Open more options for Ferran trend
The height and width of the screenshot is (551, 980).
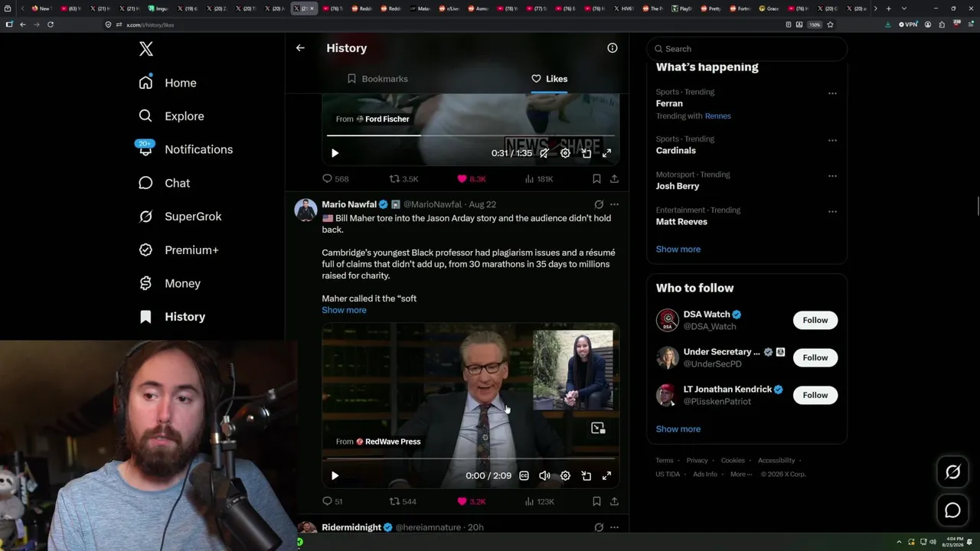coord(832,93)
